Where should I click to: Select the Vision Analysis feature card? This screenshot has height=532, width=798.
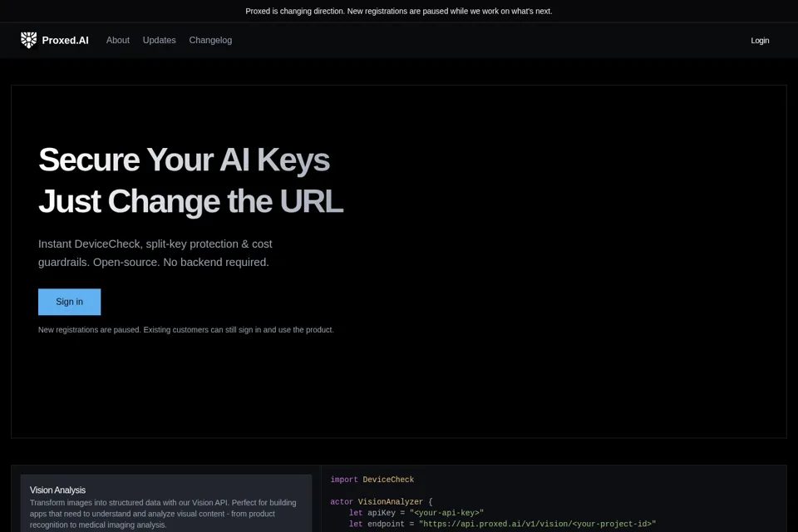coord(166,503)
